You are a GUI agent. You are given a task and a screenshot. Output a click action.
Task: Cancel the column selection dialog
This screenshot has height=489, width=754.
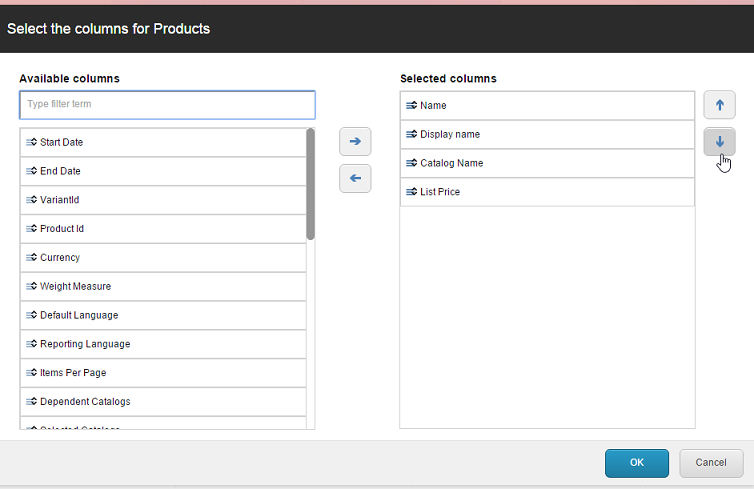point(711,463)
